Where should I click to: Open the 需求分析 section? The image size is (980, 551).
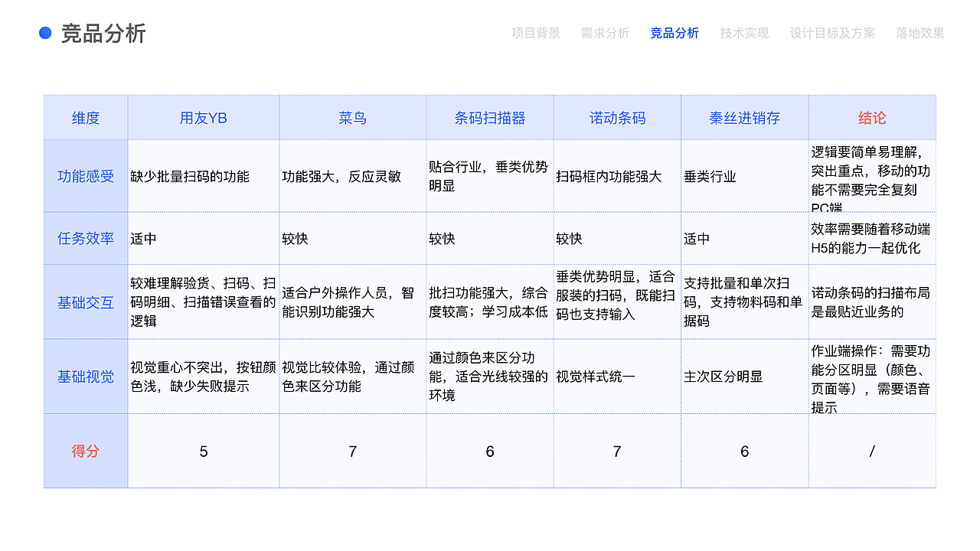(604, 34)
